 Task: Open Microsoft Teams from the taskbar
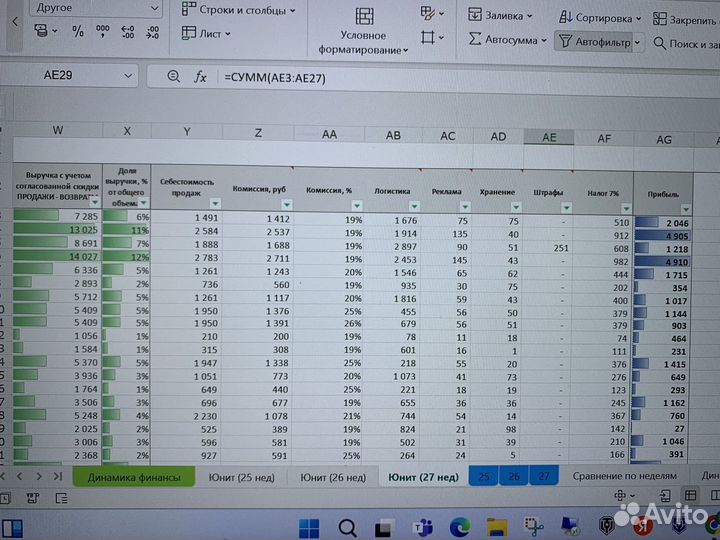[423, 528]
